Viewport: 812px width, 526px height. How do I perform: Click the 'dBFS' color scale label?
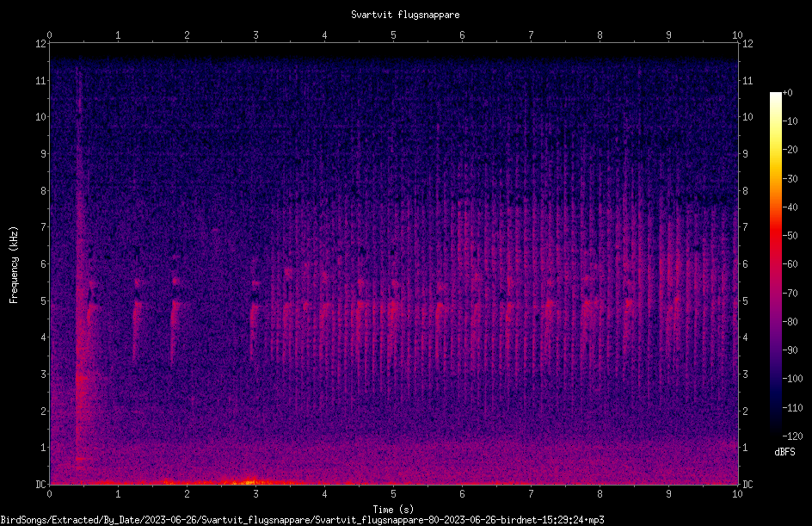pyautogui.click(x=784, y=452)
